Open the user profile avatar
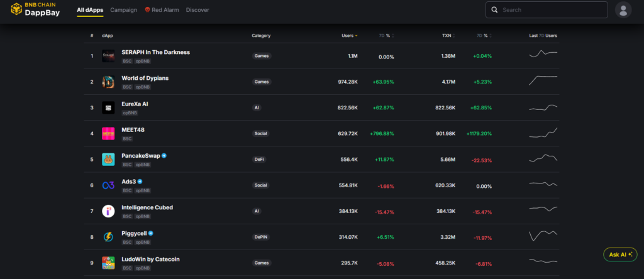 623,10
